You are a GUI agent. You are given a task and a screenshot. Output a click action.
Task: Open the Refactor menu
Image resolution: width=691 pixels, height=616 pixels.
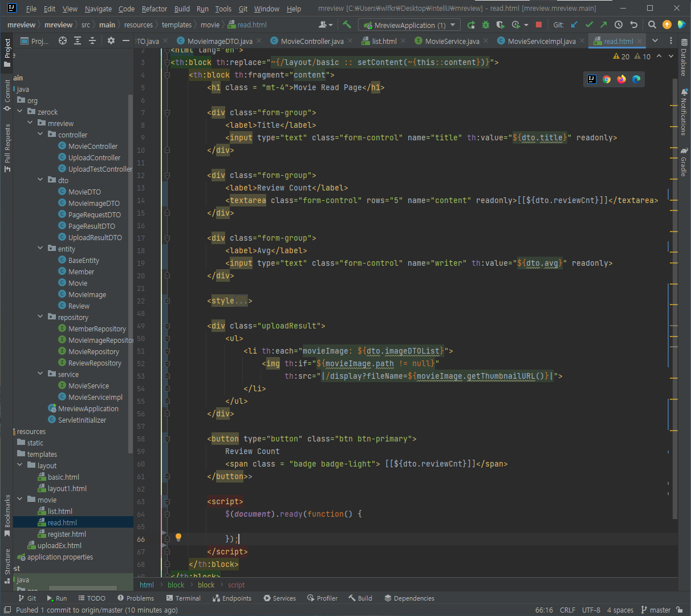(155, 9)
